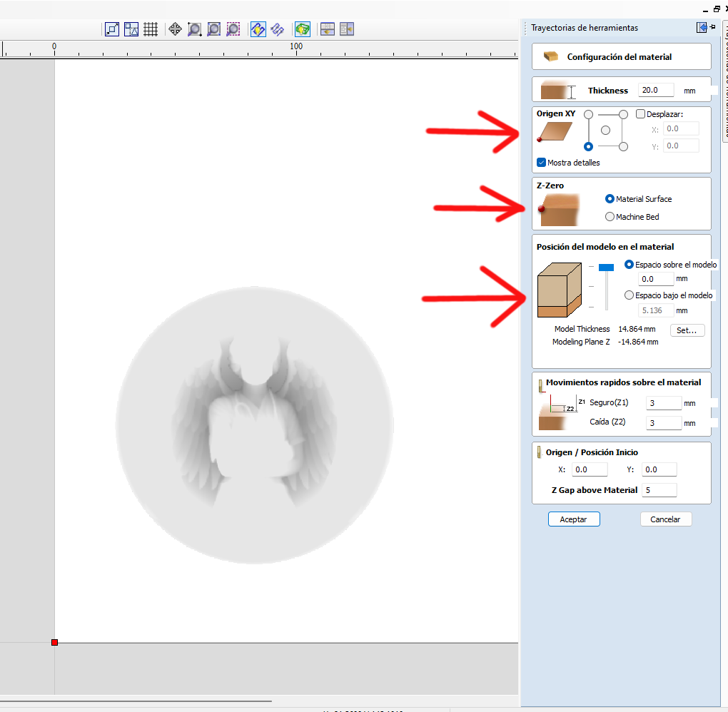Toggle toolpath visibility squiggle icon
This screenshot has height=712, width=728.
tap(277, 29)
